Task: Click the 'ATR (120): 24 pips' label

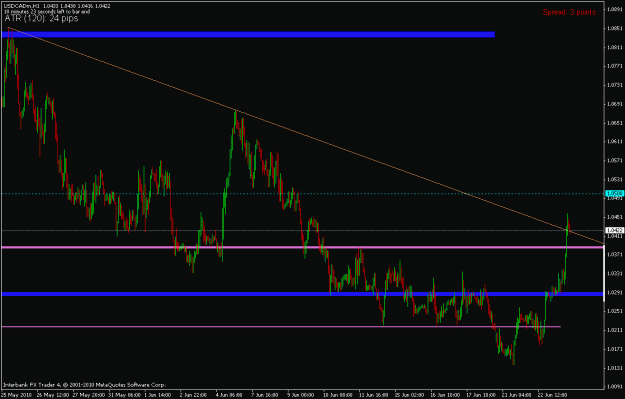Action: point(41,18)
